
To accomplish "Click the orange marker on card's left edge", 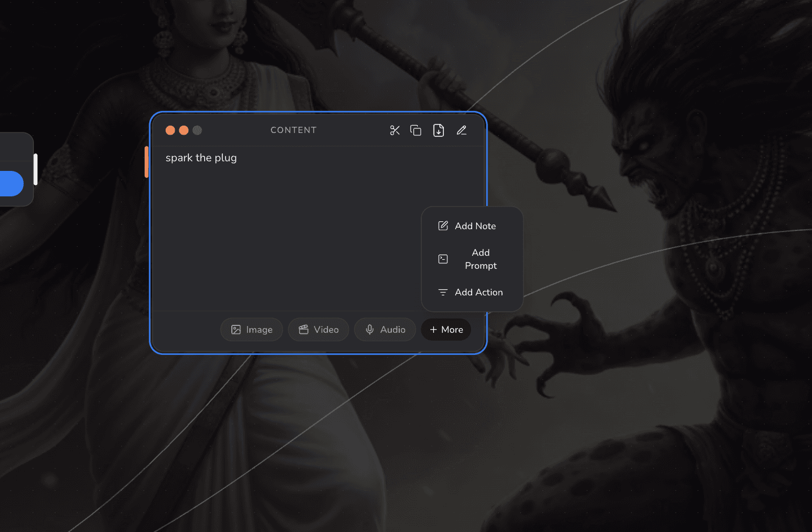I will tap(146, 162).
